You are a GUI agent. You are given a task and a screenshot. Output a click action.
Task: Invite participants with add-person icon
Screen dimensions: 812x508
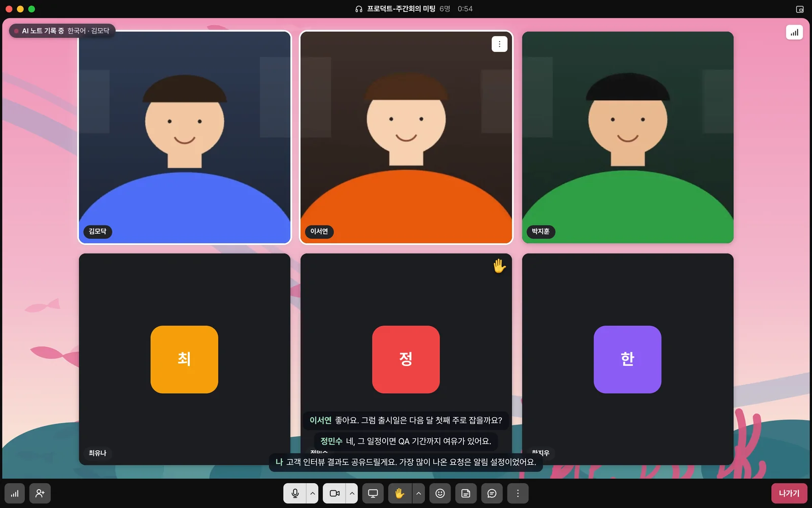coord(40,493)
